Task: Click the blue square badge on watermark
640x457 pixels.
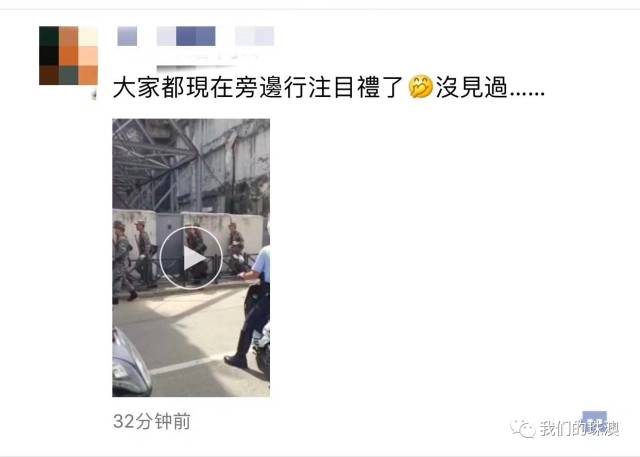Action: [x=594, y=422]
